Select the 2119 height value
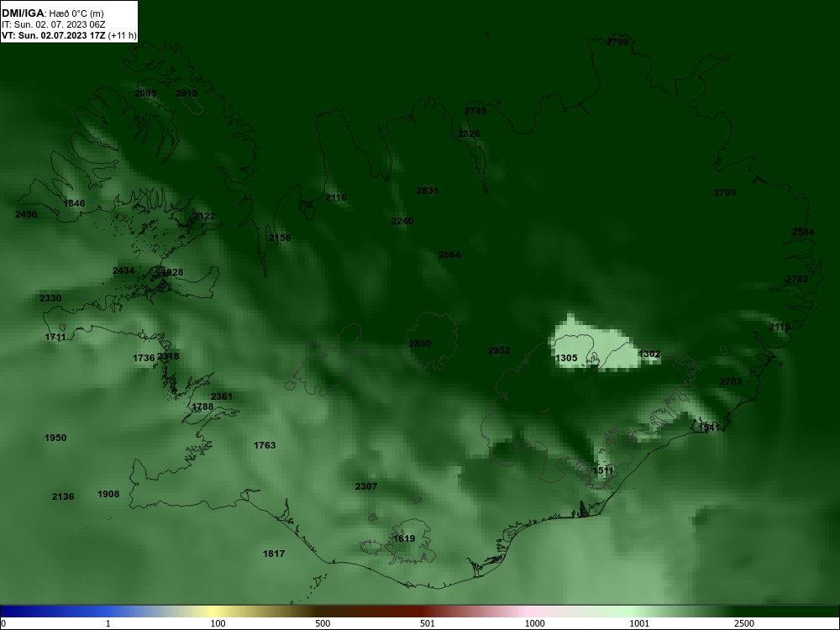The image size is (840, 630). coord(780,327)
